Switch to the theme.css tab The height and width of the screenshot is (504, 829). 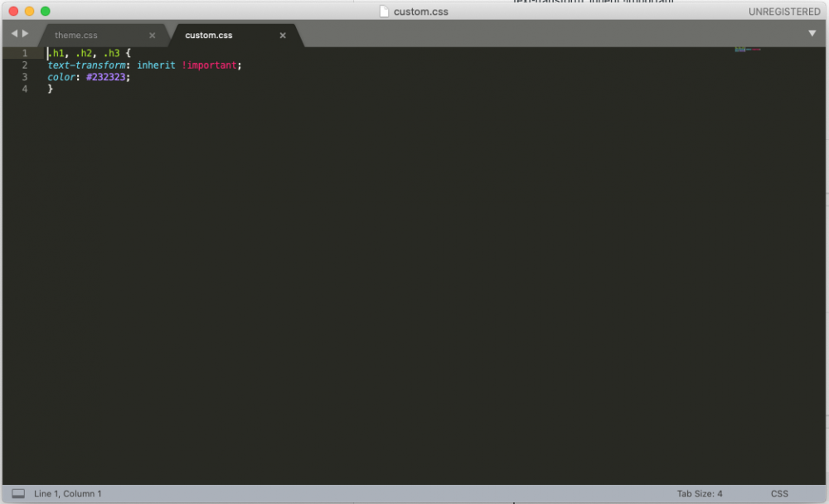coord(76,36)
